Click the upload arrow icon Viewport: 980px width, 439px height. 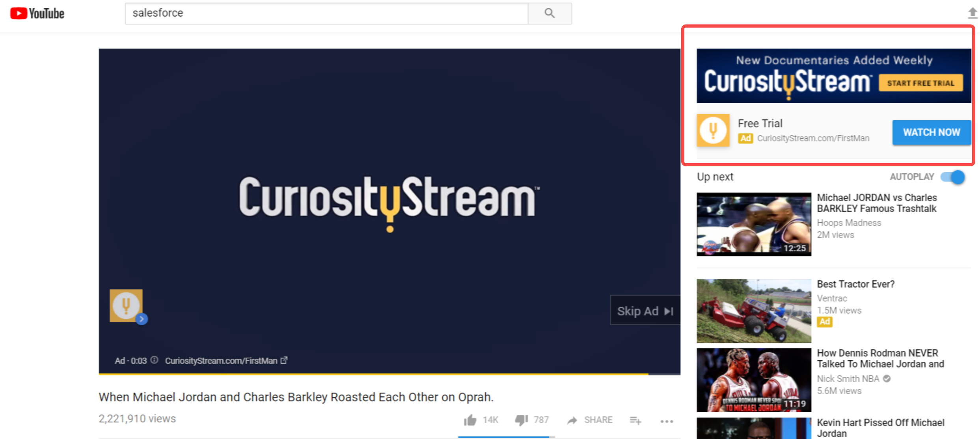click(972, 13)
